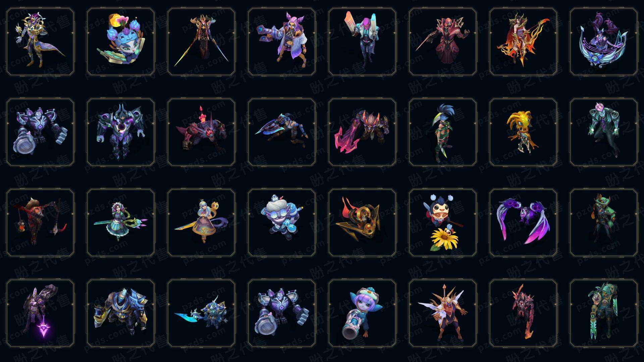This screenshot has height=362, width=644.
Task: Choose the green cowboy hat gunslinger skin
Action: (x=604, y=223)
